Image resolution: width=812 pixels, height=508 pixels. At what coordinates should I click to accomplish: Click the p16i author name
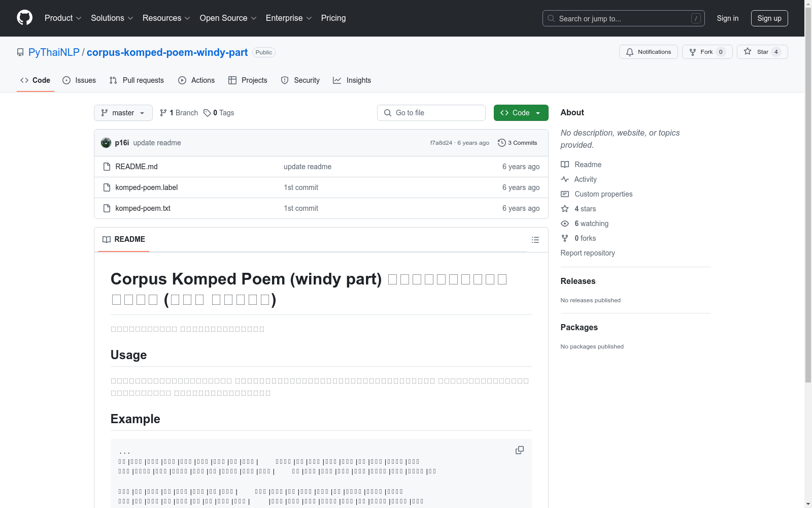coord(122,143)
